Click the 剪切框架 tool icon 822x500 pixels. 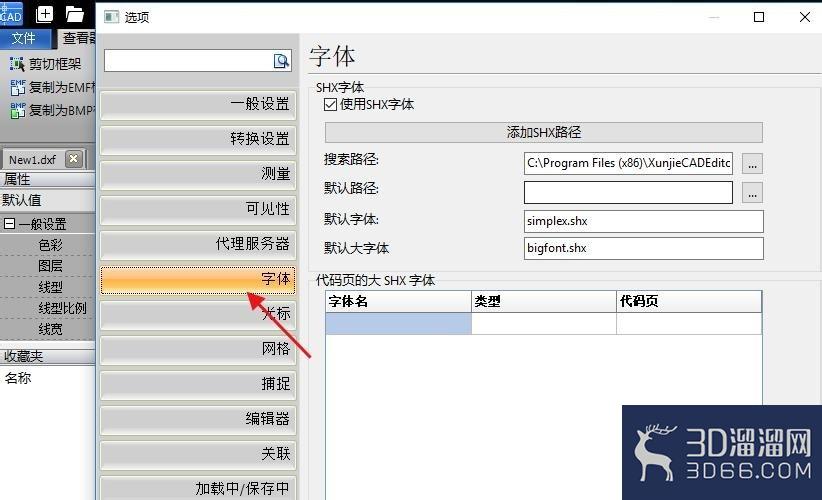point(17,64)
